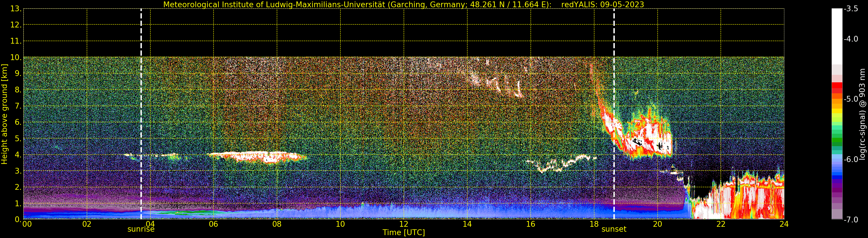Click the '12' time axis tick label
The width and height of the screenshot is (868, 238).
[x=404, y=224]
